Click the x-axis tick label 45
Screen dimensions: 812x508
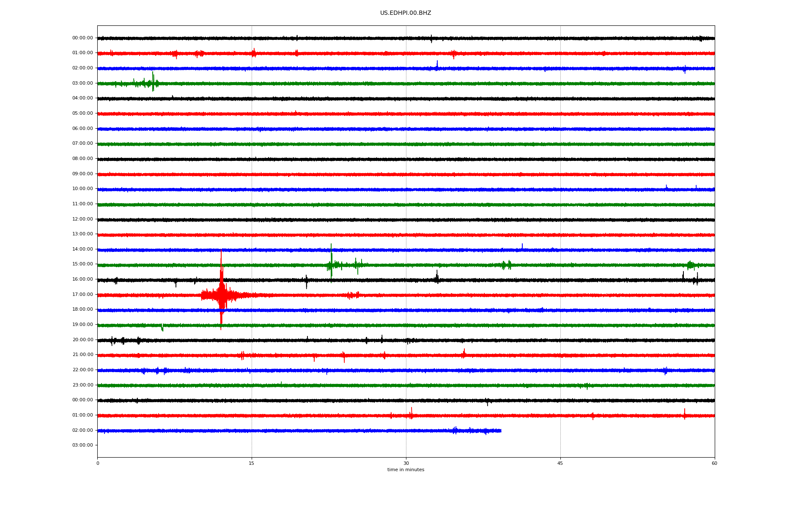[x=560, y=463]
